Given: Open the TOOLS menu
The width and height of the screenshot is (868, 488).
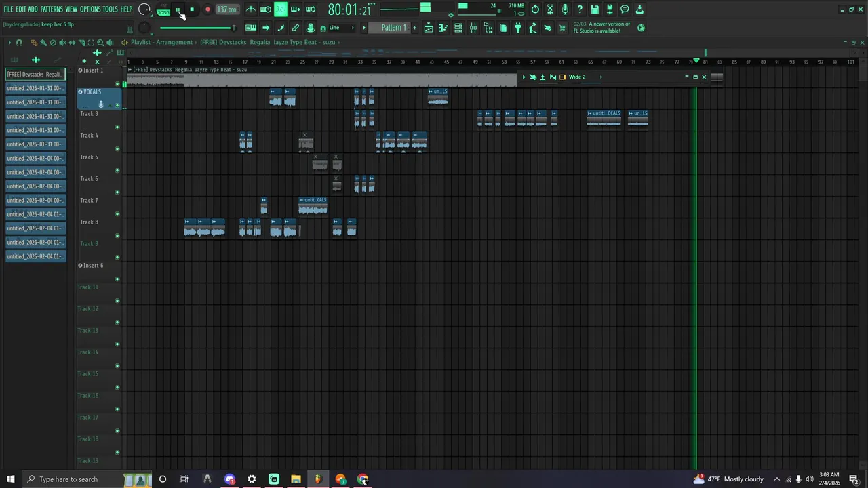Looking at the screenshot, I should (x=110, y=9).
